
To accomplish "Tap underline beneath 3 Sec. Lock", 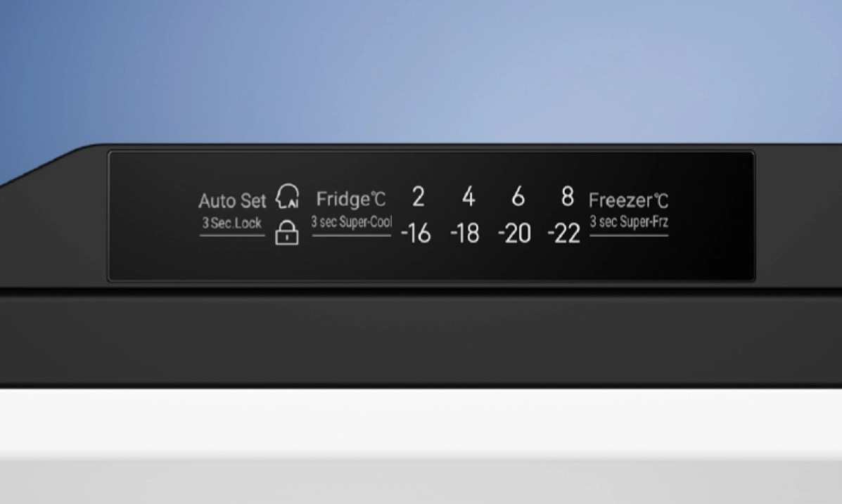I will [232, 235].
